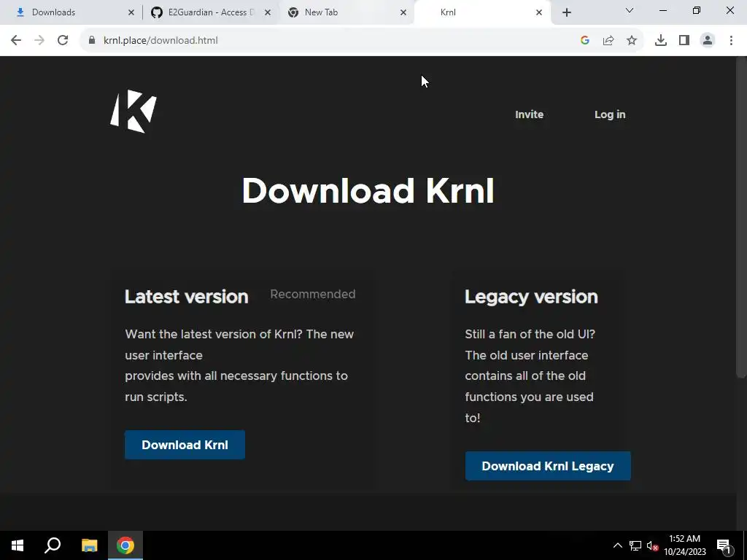Image resolution: width=747 pixels, height=560 pixels.
Task: Click the Latest version heading
Action: [186, 297]
